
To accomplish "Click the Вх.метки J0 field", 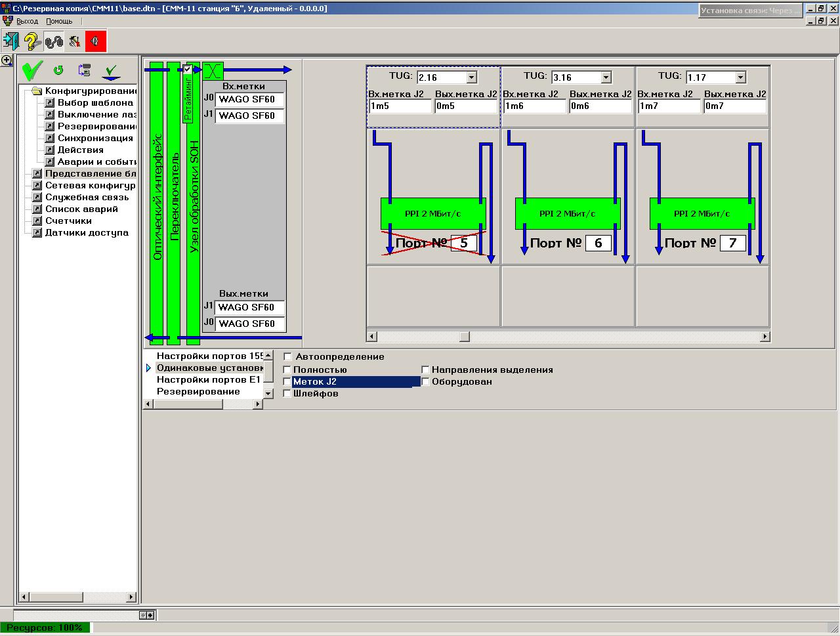I will pyautogui.click(x=250, y=100).
